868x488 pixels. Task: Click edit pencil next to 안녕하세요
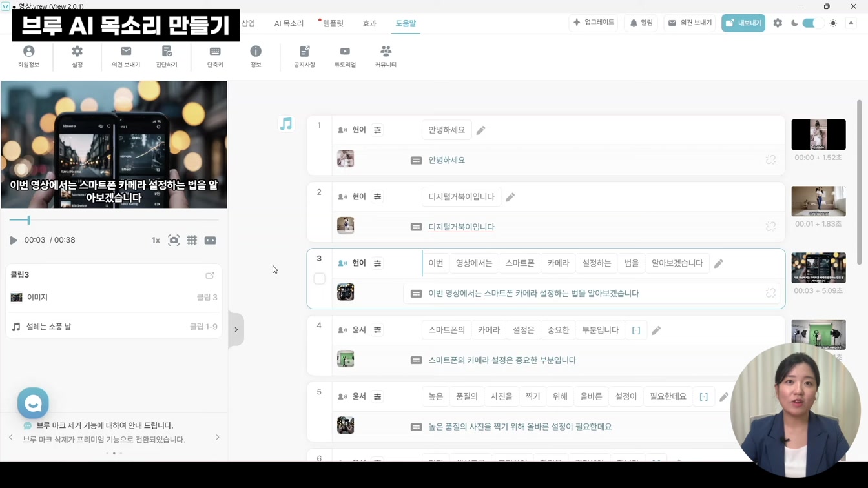(x=481, y=130)
